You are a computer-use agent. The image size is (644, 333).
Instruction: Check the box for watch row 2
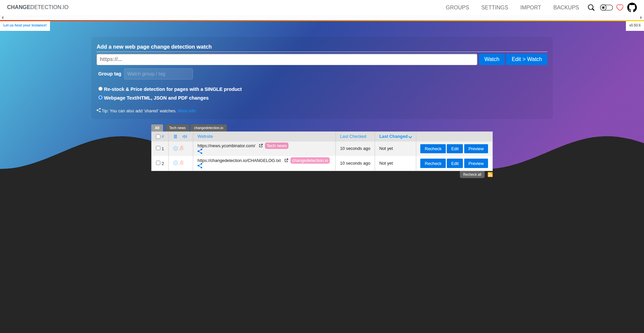[158, 163]
